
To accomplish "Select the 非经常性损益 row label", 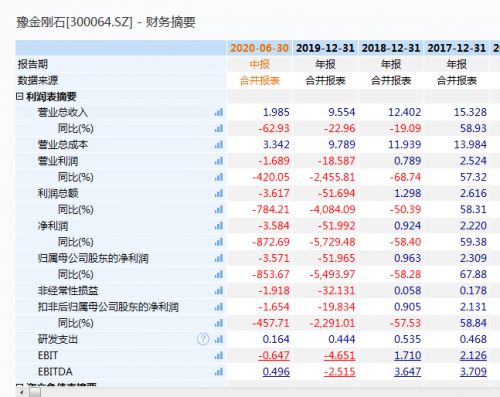I will click(68, 291).
